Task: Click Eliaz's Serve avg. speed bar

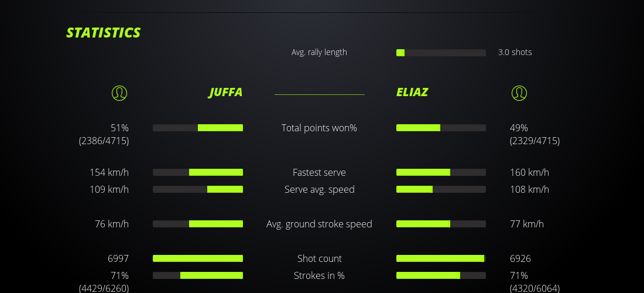Action: tap(441, 189)
